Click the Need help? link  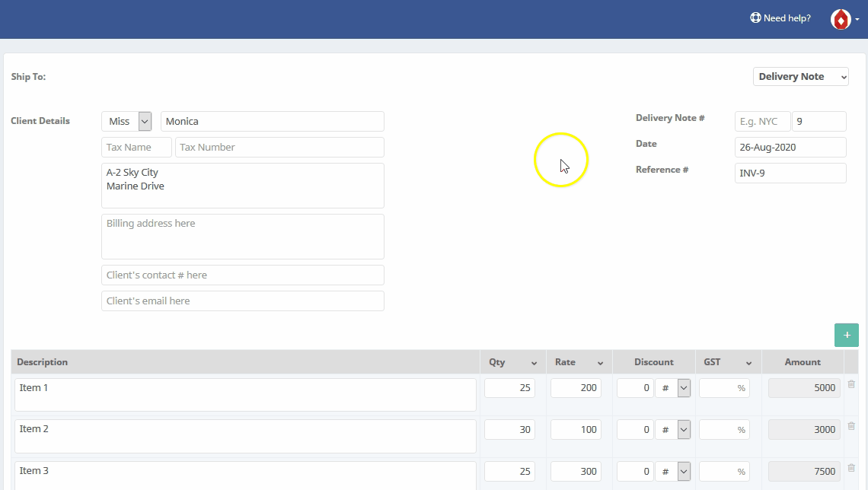click(786, 17)
